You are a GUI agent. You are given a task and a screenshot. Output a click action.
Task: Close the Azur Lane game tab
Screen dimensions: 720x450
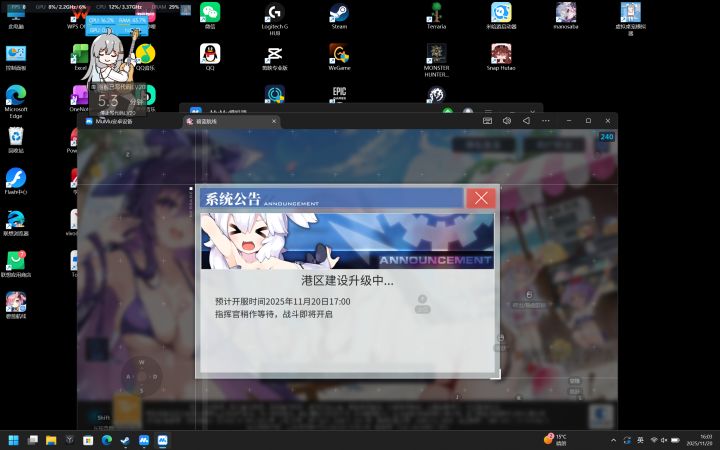[274, 121]
